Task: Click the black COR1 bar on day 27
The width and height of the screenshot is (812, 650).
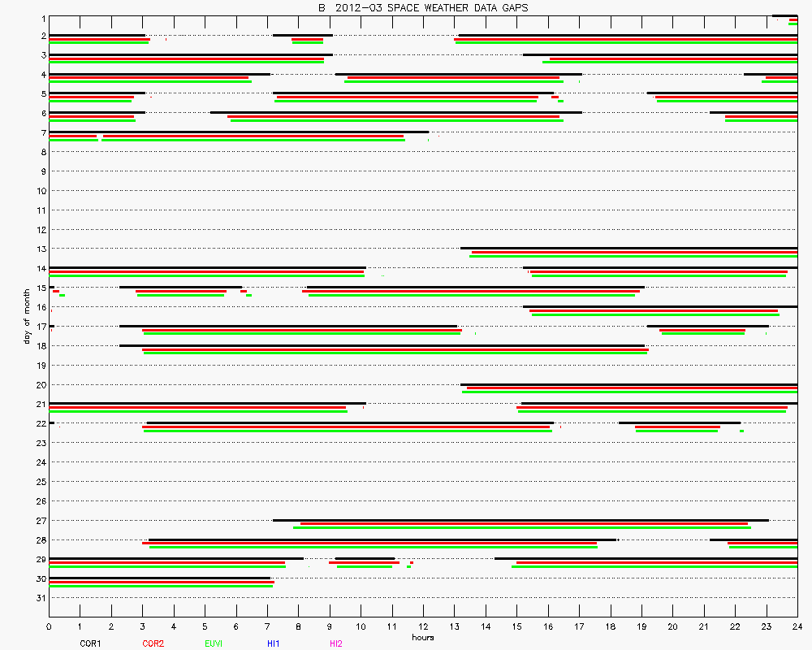Action: (x=520, y=520)
